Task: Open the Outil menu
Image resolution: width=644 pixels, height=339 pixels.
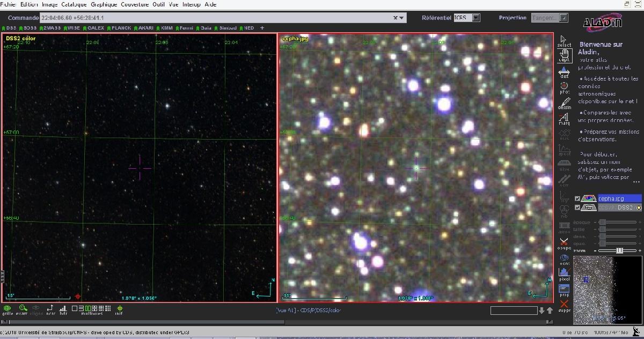Action: [x=159, y=4]
